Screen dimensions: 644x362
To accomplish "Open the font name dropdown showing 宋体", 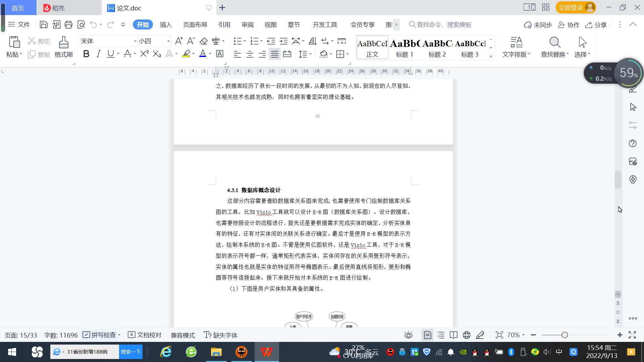I will 135,41.
